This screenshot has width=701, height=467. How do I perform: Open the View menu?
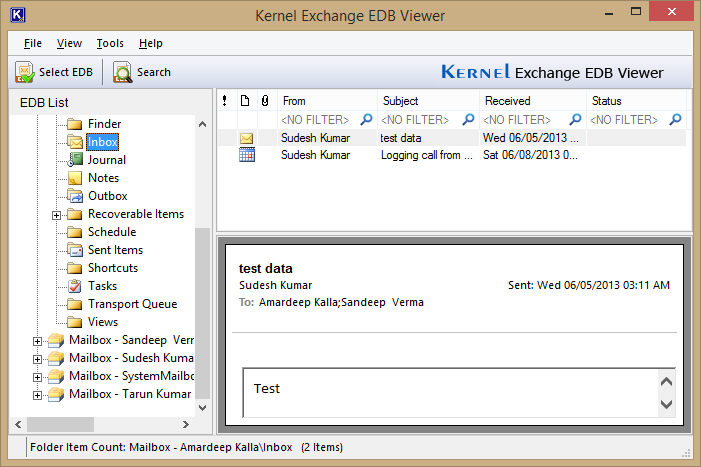(69, 43)
